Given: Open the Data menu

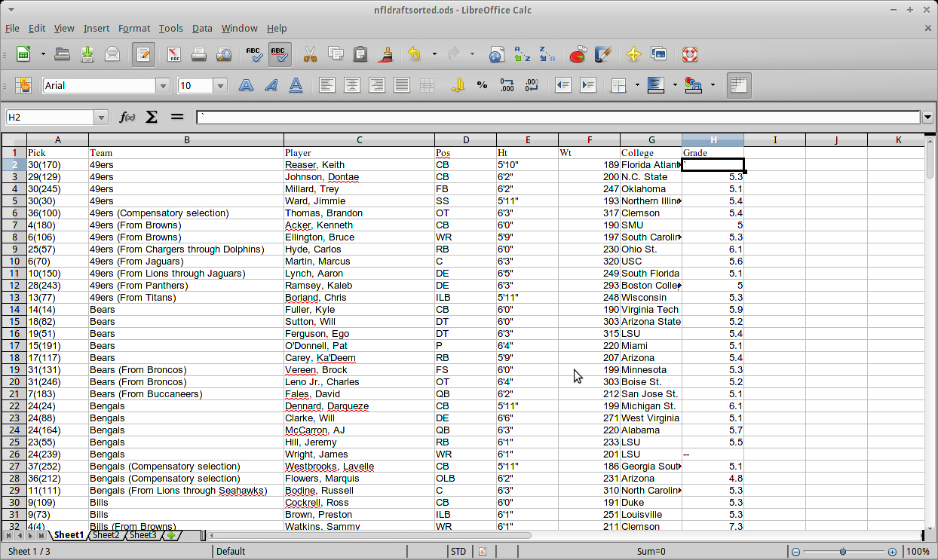Looking at the screenshot, I should tap(202, 28).
